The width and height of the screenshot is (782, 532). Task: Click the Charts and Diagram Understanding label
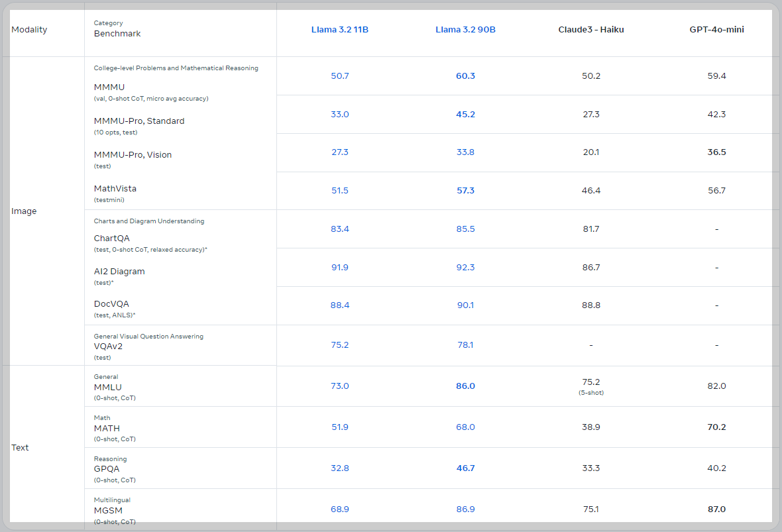[x=149, y=221]
